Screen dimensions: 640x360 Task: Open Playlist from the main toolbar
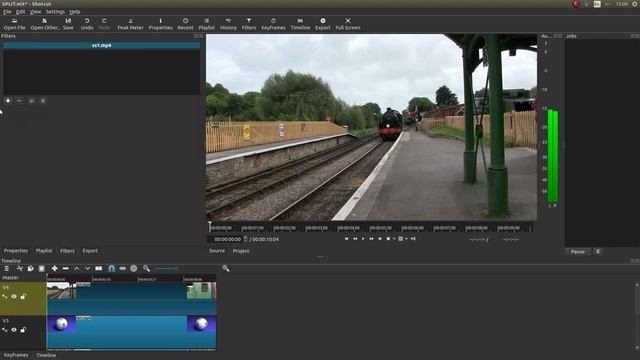[207, 24]
